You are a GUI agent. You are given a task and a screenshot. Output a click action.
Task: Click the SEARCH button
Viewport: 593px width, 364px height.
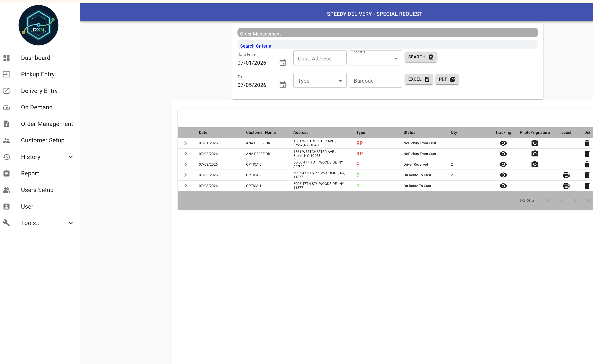click(x=421, y=57)
